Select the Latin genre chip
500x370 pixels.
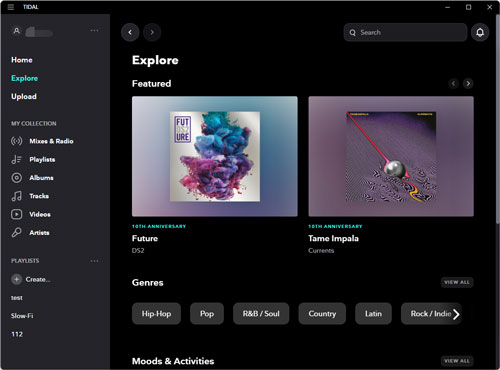click(x=373, y=314)
